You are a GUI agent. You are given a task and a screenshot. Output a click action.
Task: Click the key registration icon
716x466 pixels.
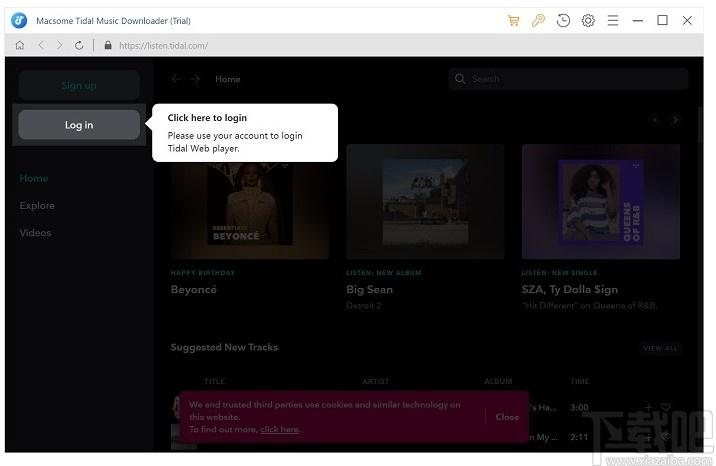pyautogui.click(x=538, y=21)
